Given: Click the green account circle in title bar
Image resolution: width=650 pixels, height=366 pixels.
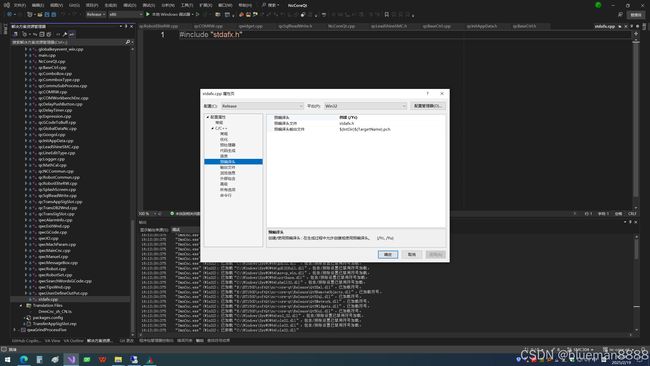Looking at the screenshot, I should click(x=598, y=5).
